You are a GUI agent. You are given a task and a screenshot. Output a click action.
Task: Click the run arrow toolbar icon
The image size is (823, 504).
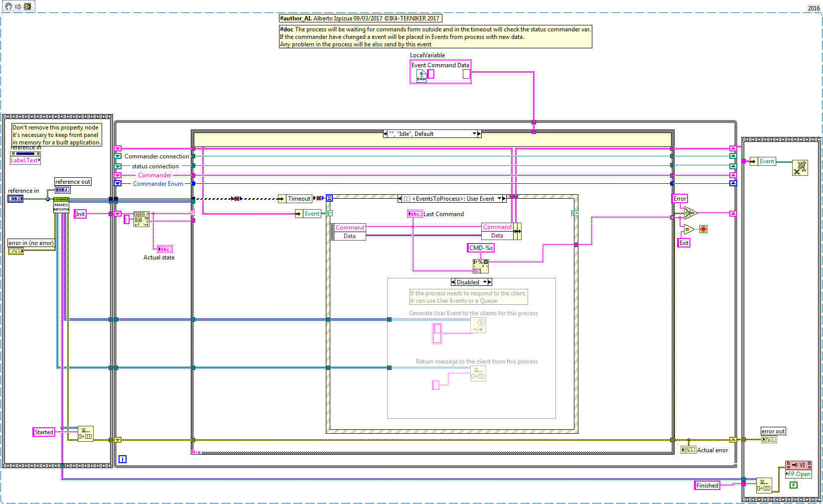[18, 6]
